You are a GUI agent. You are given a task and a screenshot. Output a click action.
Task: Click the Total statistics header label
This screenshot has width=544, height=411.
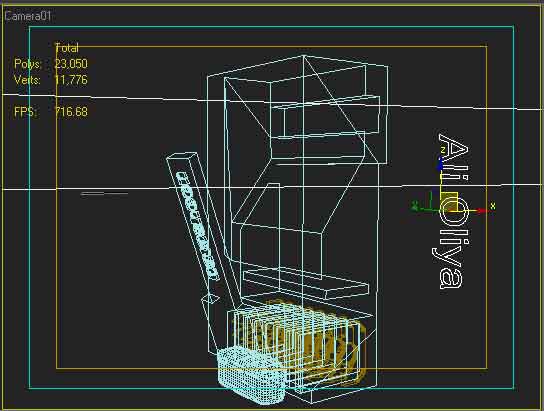(x=67, y=48)
